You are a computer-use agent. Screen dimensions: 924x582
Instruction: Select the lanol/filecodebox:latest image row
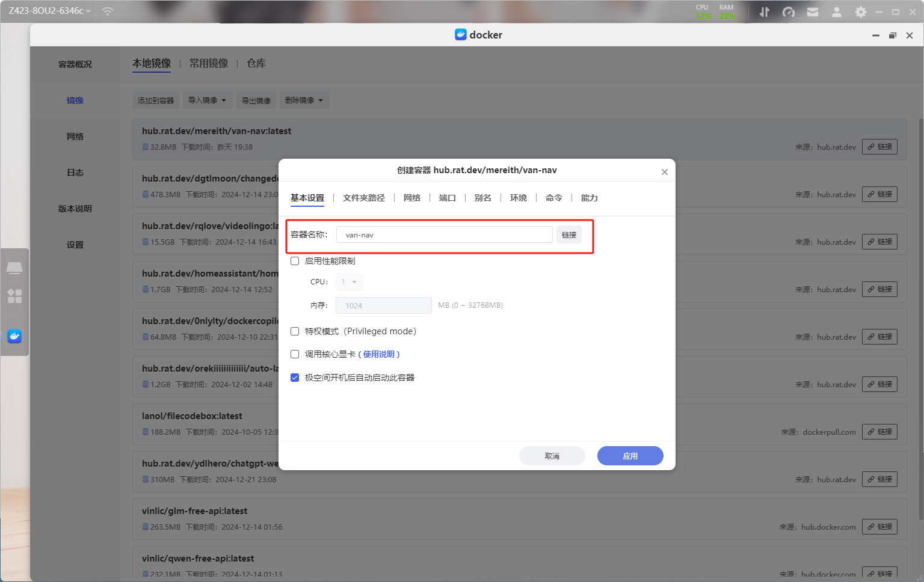click(519, 424)
